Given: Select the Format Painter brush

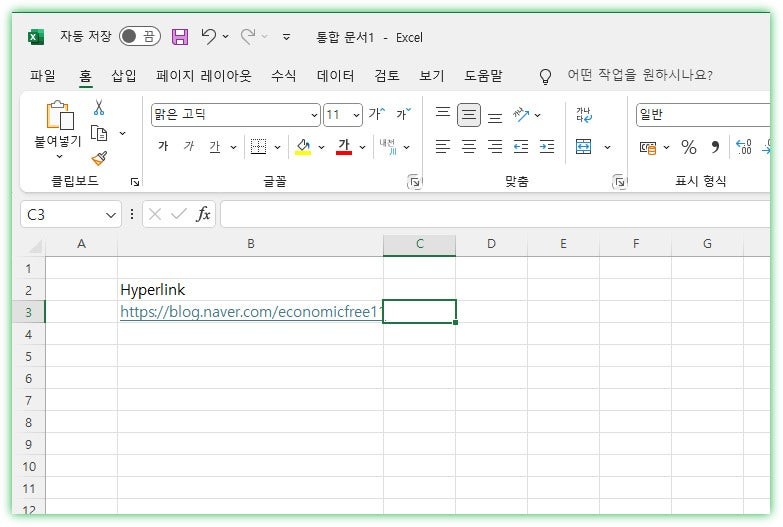Looking at the screenshot, I should pos(99,158).
